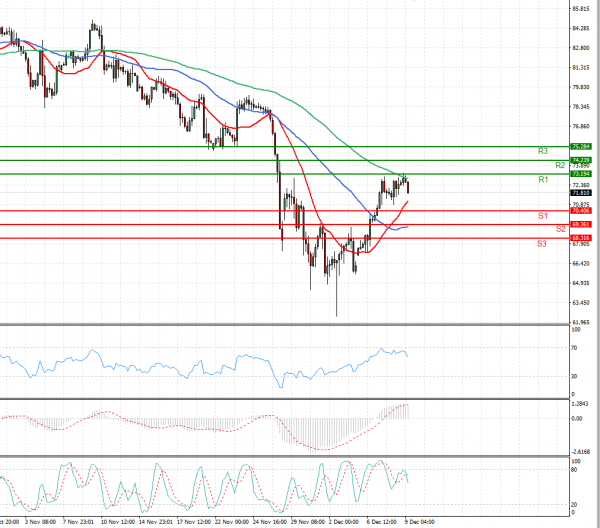Click the 64.935 price axis value
This screenshot has height=528, width=600.
pyautogui.click(x=580, y=283)
